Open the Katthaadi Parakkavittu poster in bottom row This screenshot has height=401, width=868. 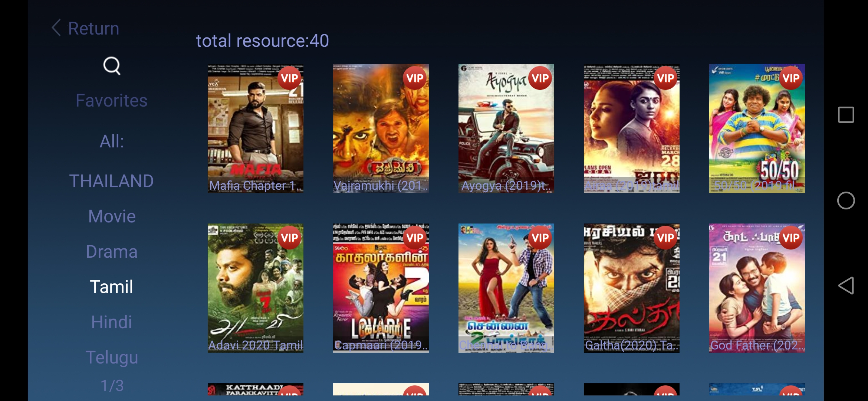256,389
